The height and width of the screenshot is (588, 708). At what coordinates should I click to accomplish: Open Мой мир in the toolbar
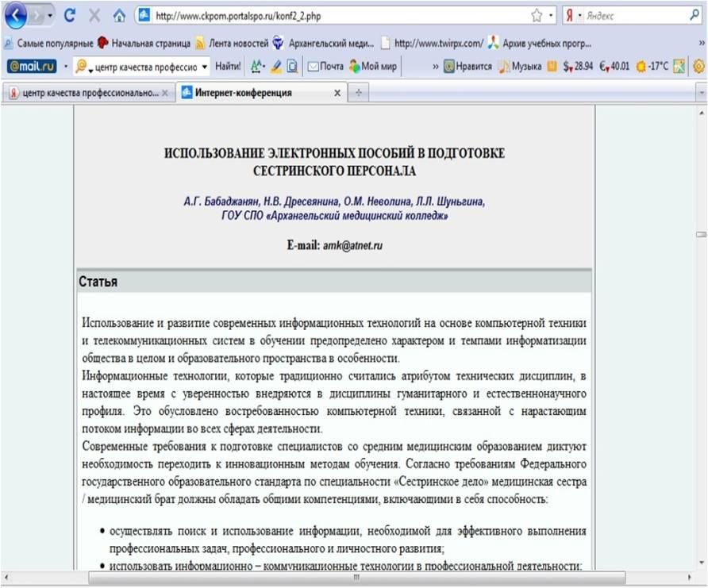(373, 67)
